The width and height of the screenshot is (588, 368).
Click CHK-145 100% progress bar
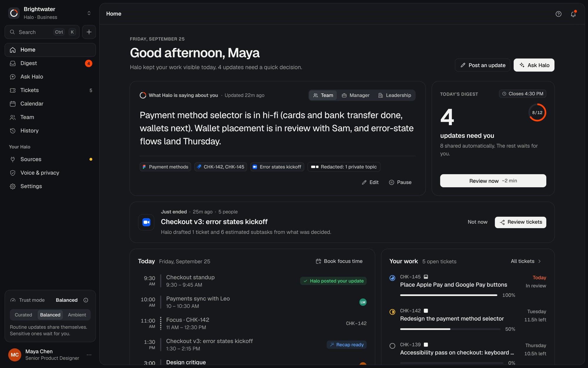point(449,295)
